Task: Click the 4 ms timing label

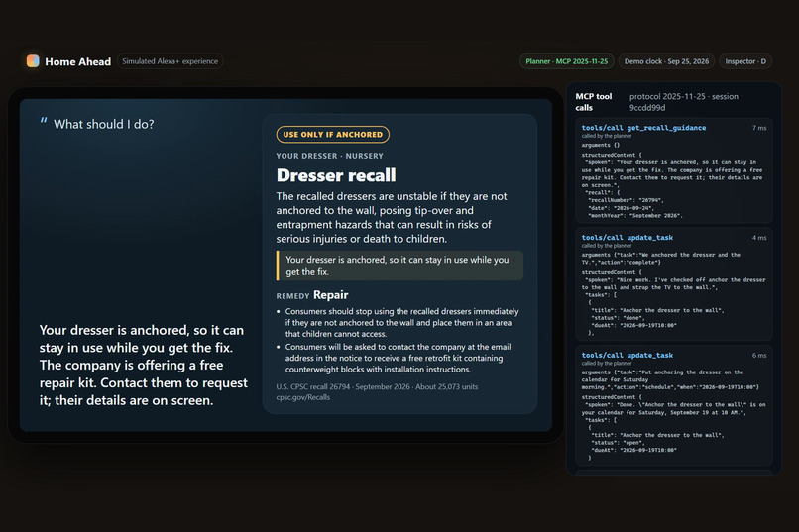Action: [x=759, y=238]
